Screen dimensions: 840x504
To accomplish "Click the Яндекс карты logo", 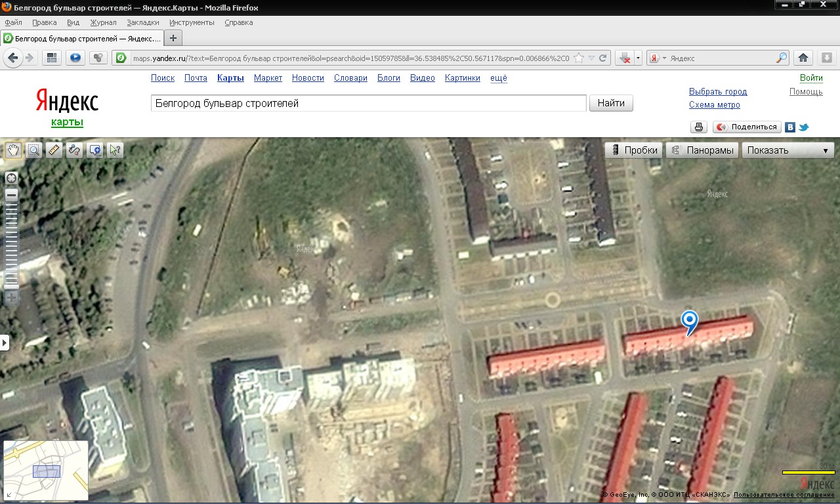I will [x=67, y=109].
